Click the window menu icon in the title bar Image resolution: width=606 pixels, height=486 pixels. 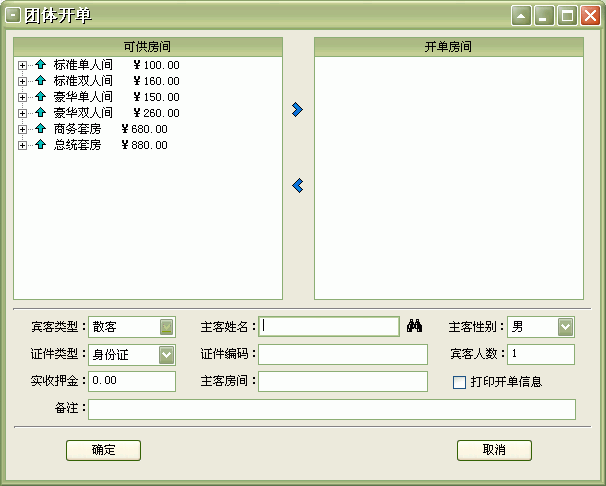point(14,15)
